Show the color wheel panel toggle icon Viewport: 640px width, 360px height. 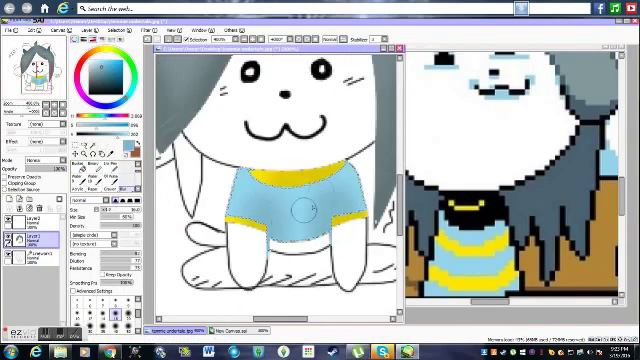click(x=74, y=39)
